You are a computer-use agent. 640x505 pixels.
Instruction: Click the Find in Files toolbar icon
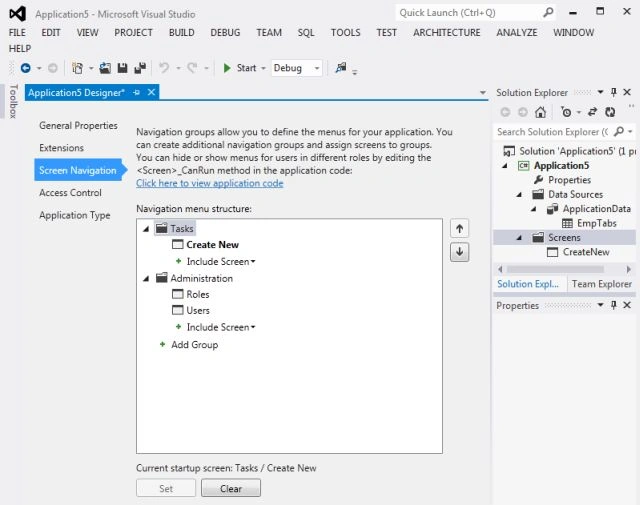pos(341,67)
